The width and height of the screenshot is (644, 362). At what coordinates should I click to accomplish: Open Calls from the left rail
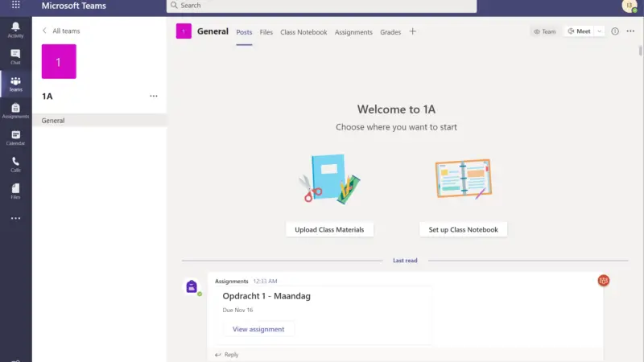click(15, 164)
